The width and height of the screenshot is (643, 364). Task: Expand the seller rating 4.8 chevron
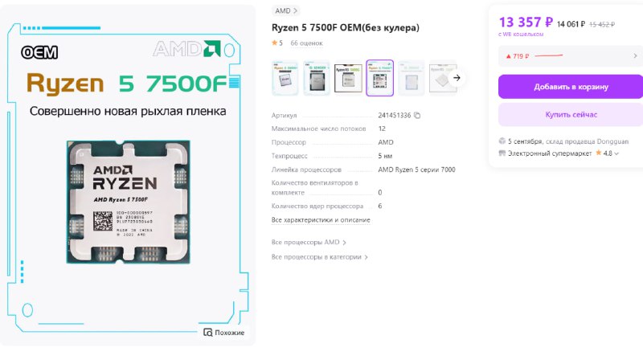(616, 153)
